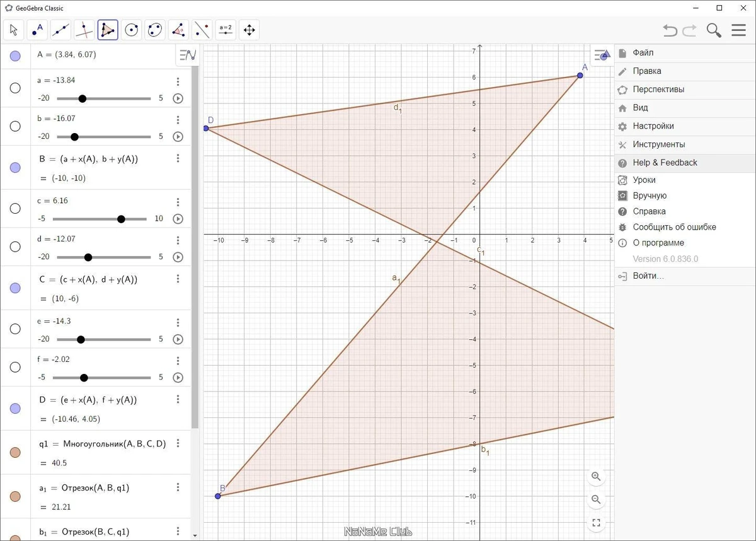The image size is (756, 541).
Task: Open algebra view sort style icon
Action: 188,55
